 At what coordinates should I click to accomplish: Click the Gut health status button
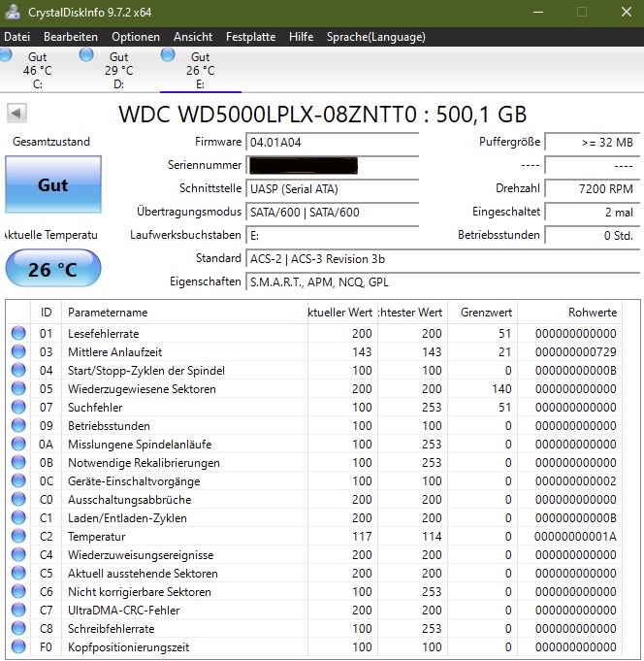(53, 184)
